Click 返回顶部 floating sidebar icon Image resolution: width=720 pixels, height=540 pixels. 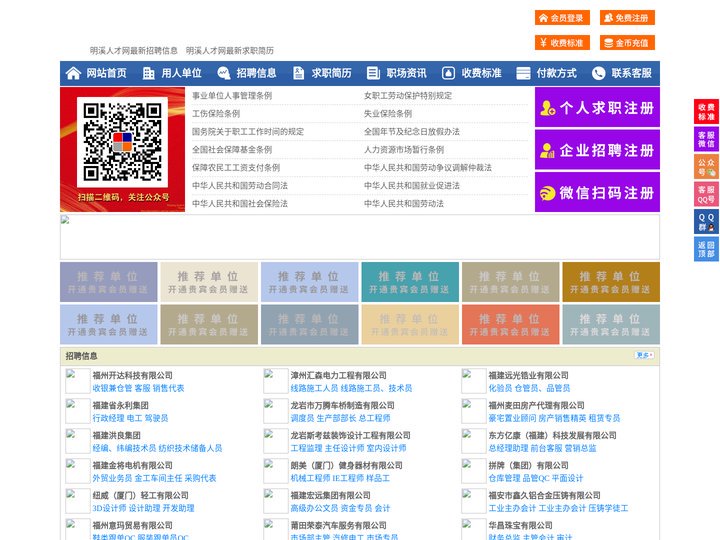point(706,249)
